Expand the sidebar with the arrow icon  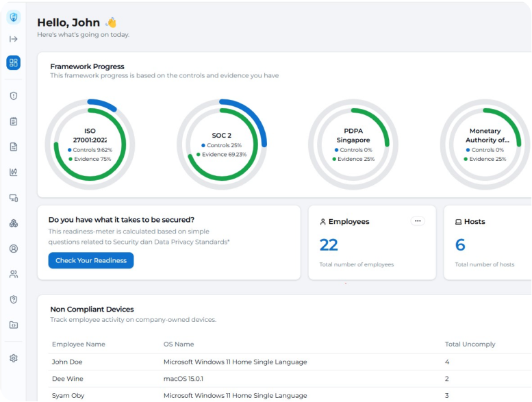point(14,39)
